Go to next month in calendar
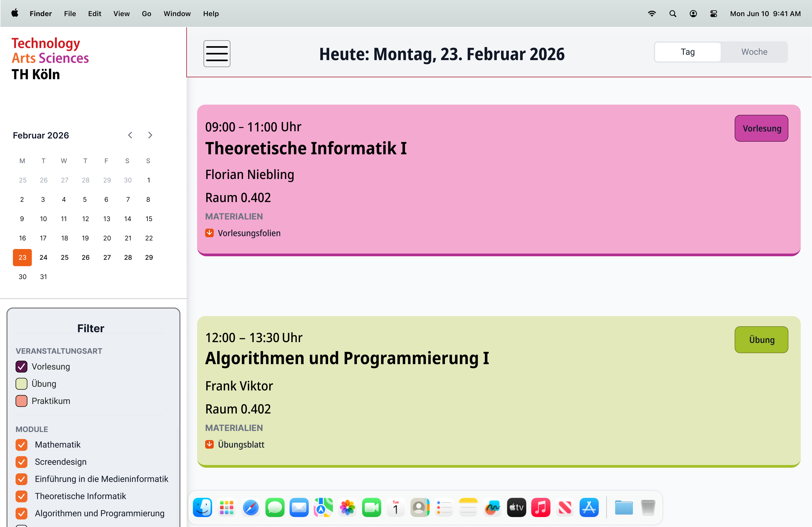The image size is (812, 527). click(150, 135)
